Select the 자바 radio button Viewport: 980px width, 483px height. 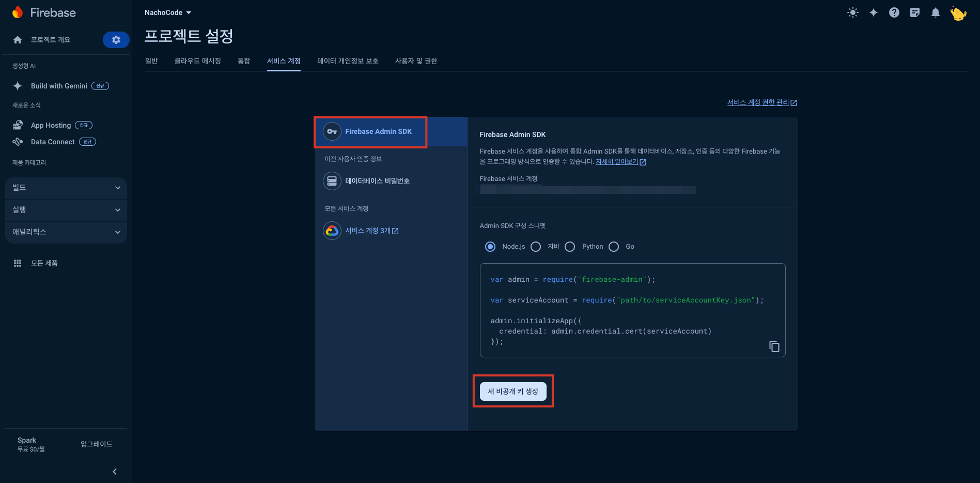536,247
